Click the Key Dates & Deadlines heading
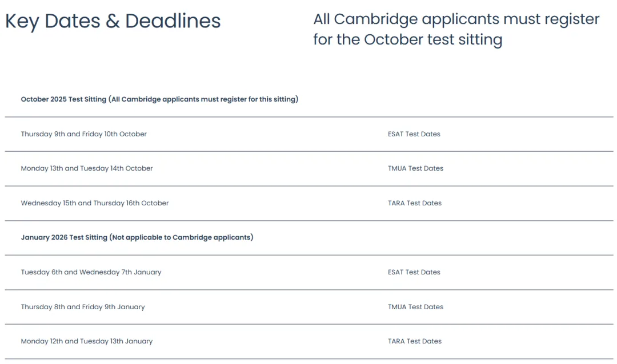Screen dimensions: 617x364 coord(113,21)
